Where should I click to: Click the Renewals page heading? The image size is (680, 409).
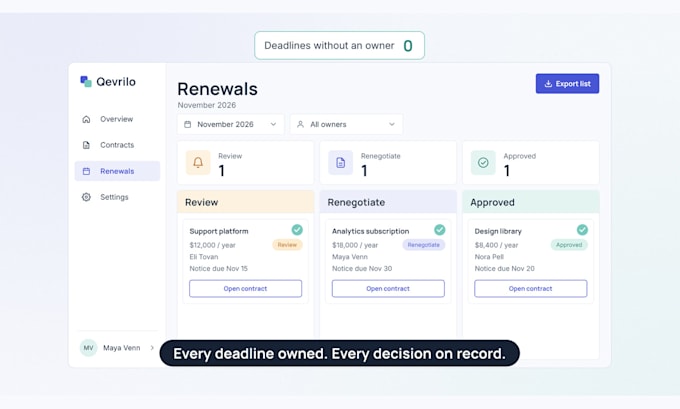click(218, 89)
